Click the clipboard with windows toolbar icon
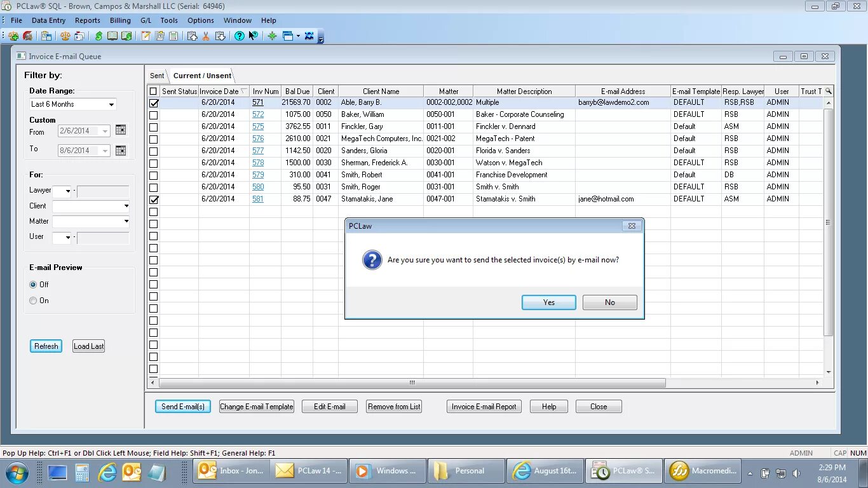This screenshot has width=868, height=488. [x=46, y=36]
